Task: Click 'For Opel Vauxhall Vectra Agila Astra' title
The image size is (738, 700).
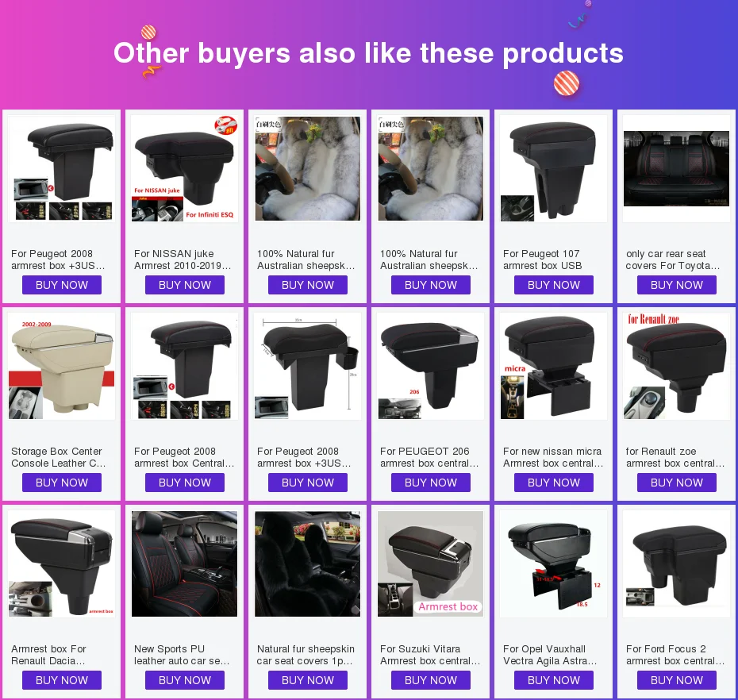Action: pos(550,655)
